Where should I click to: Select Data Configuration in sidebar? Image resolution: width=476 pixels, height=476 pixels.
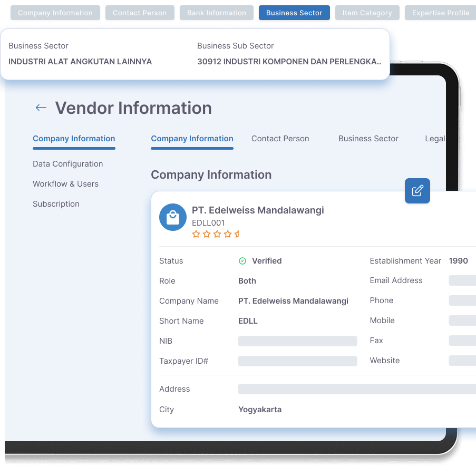tap(67, 164)
